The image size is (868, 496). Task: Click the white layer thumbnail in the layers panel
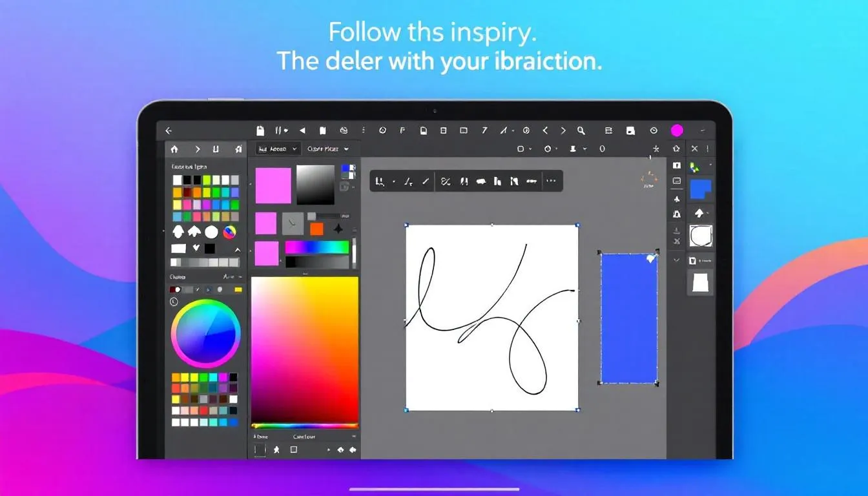click(x=701, y=282)
